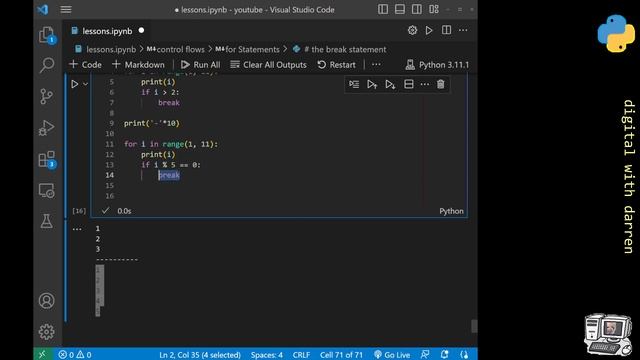This screenshot has width=640, height=360.
Task: Clear All Outputs in notebook
Action: tap(268, 64)
